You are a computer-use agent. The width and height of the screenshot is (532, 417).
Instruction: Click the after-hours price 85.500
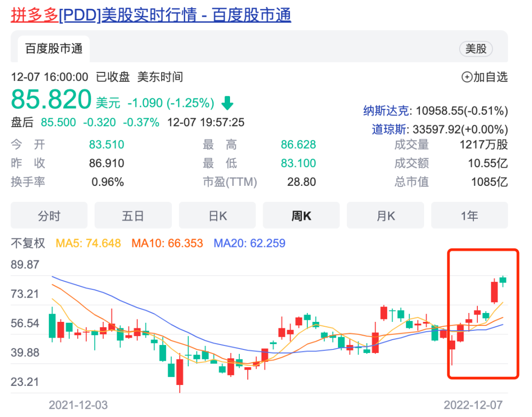[x=58, y=122]
